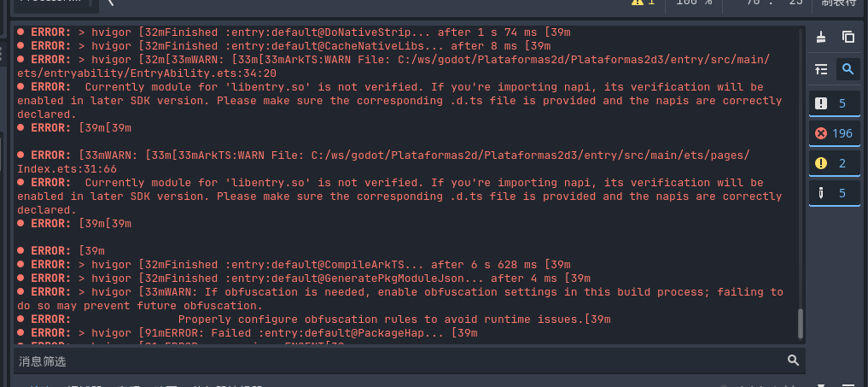Toggle standard messages filter showing 5
Screen dimensions: 868x387
(835, 103)
